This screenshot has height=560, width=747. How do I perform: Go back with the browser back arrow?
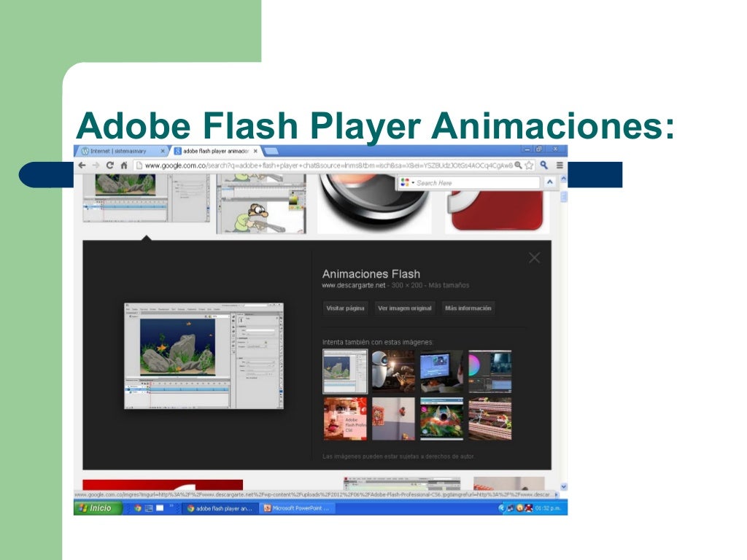[82, 166]
